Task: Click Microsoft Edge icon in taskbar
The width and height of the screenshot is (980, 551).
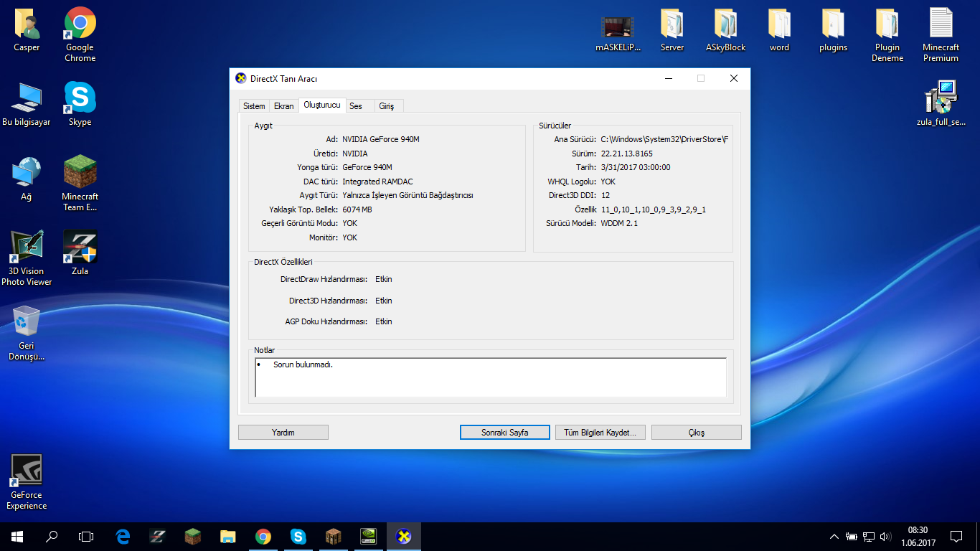Action: click(x=123, y=536)
